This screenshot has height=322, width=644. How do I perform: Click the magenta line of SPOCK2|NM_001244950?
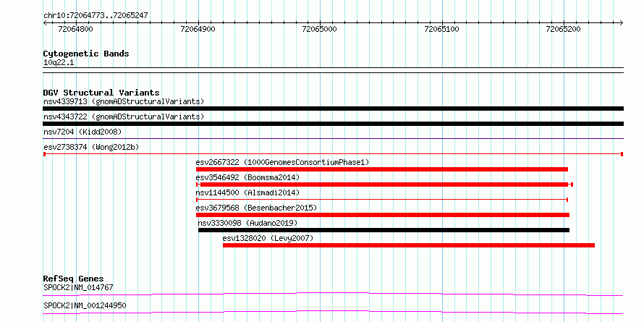coord(333,312)
